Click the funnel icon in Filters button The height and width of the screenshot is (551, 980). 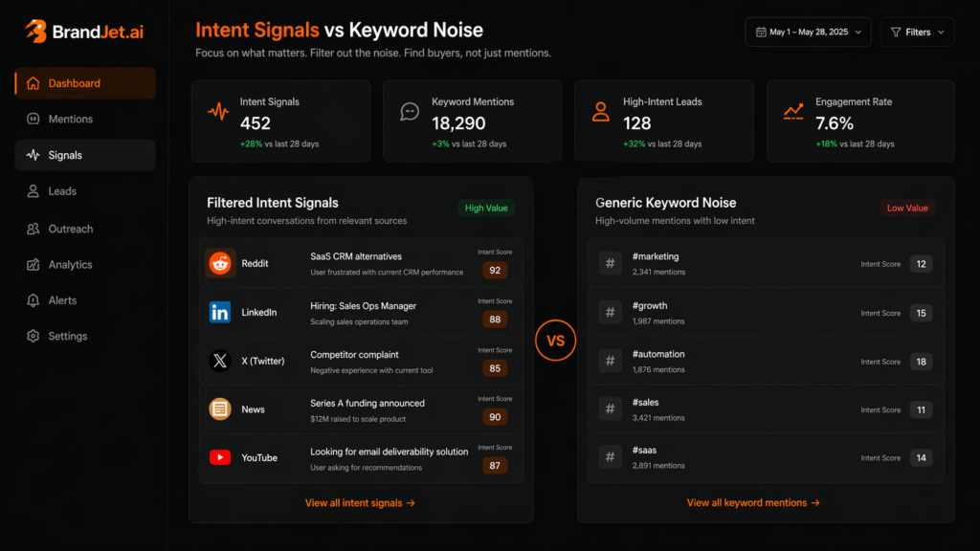[x=896, y=32]
